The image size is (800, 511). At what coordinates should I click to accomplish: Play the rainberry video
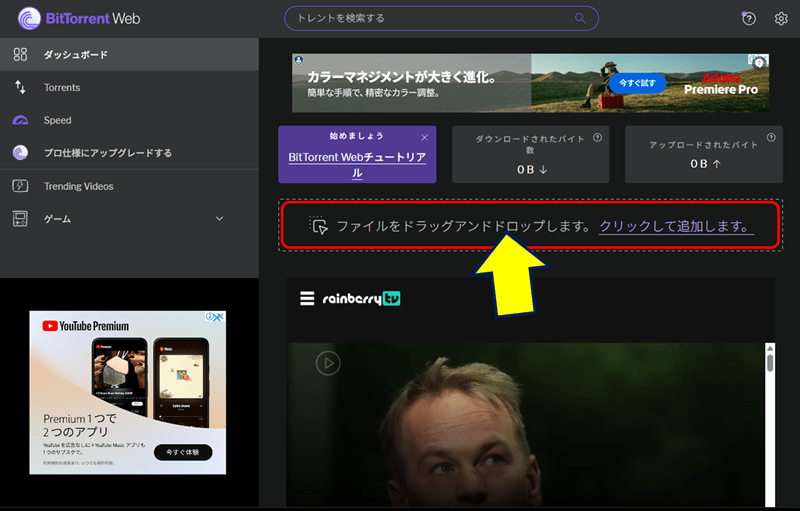[328, 363]
